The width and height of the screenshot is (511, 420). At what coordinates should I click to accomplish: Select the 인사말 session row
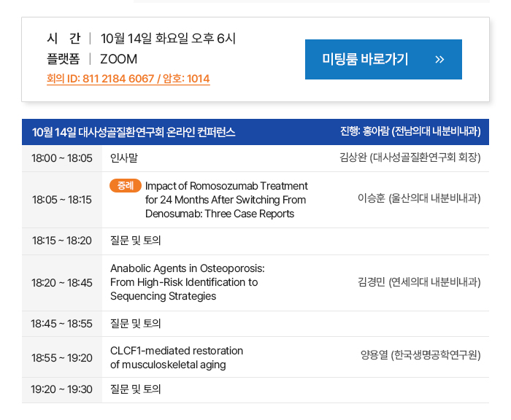click(x=124, y=158)
